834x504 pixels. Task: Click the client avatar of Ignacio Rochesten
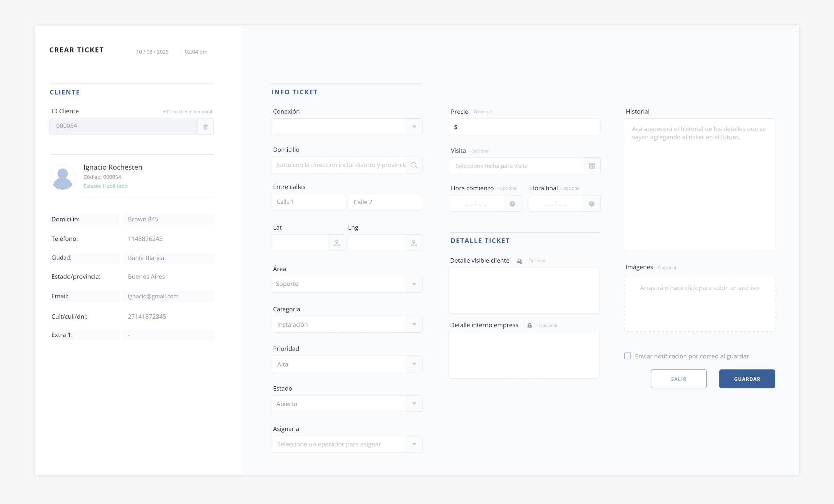(x=63, y=177)
